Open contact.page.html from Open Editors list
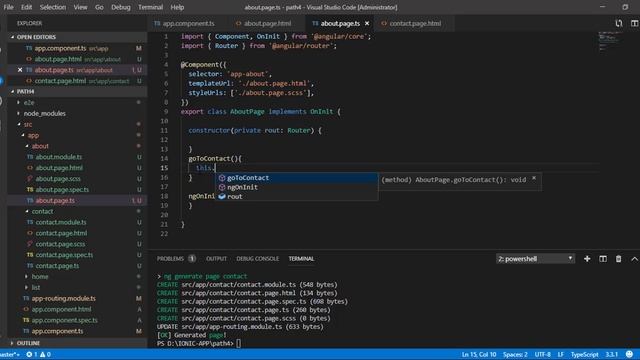The width and height of the screenshot is (640, 360). tap(78, 81)
